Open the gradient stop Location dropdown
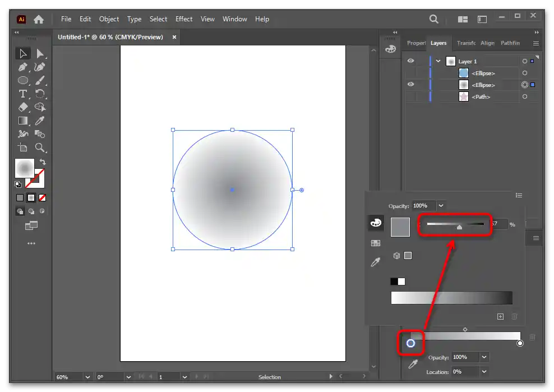 (x=484, y=371)
